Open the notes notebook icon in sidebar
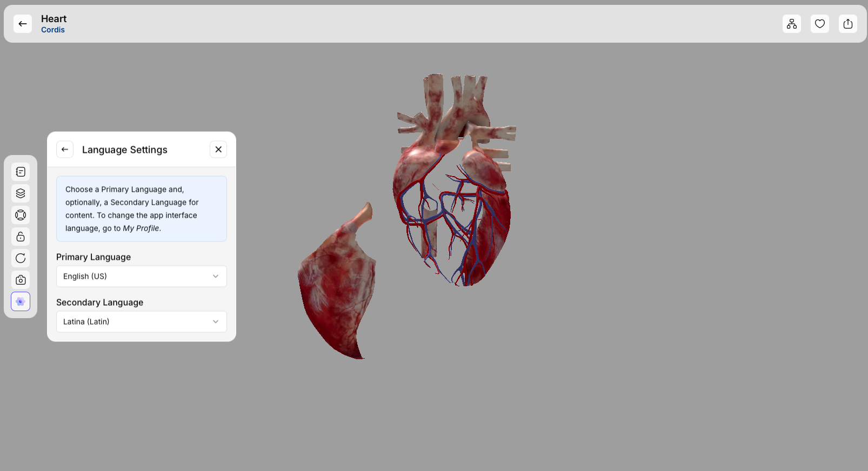This screenshot has width=868, height=471. pyautogui.click(x=21, y=172)
